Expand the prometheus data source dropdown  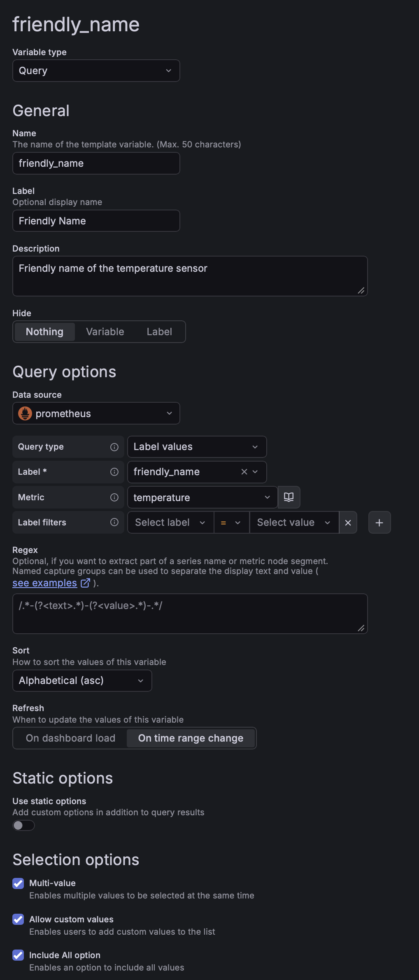point(96,413)
